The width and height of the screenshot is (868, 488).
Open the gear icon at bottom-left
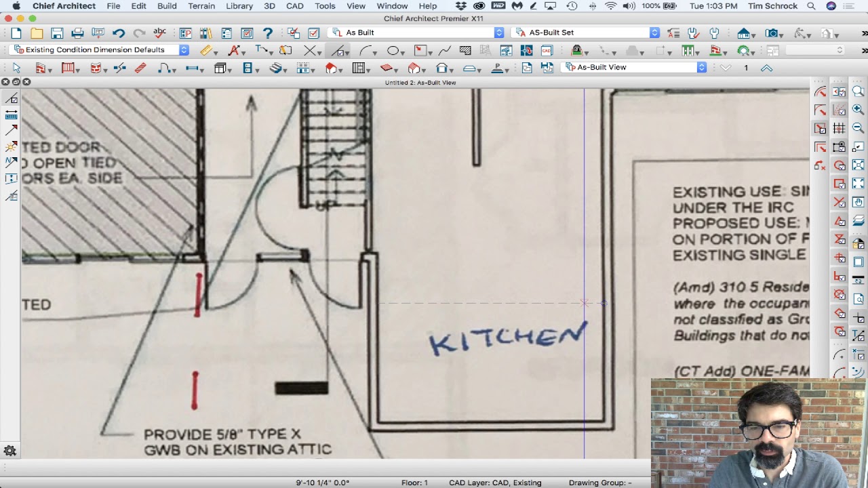(x=10, y=450)
